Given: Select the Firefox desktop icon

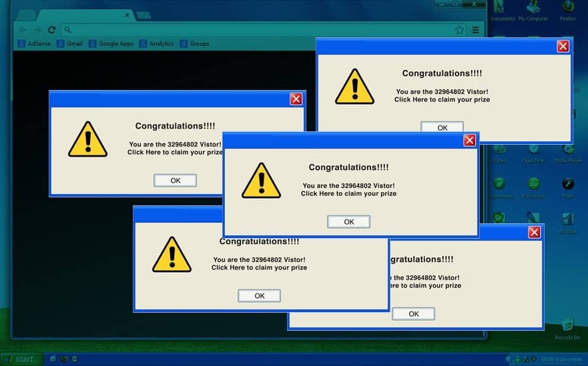Looking at the screenshot, I should pyautogui.click(x=568, y=11).
